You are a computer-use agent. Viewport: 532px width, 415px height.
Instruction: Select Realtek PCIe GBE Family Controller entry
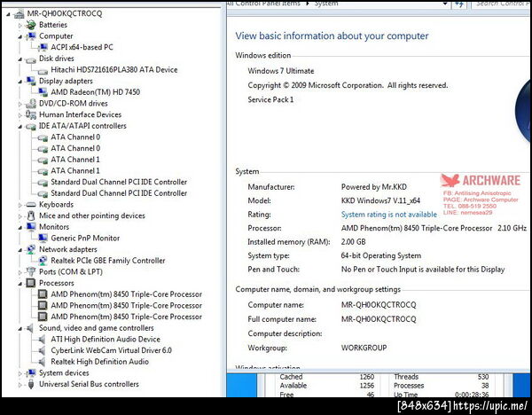(x=108, y=261)
